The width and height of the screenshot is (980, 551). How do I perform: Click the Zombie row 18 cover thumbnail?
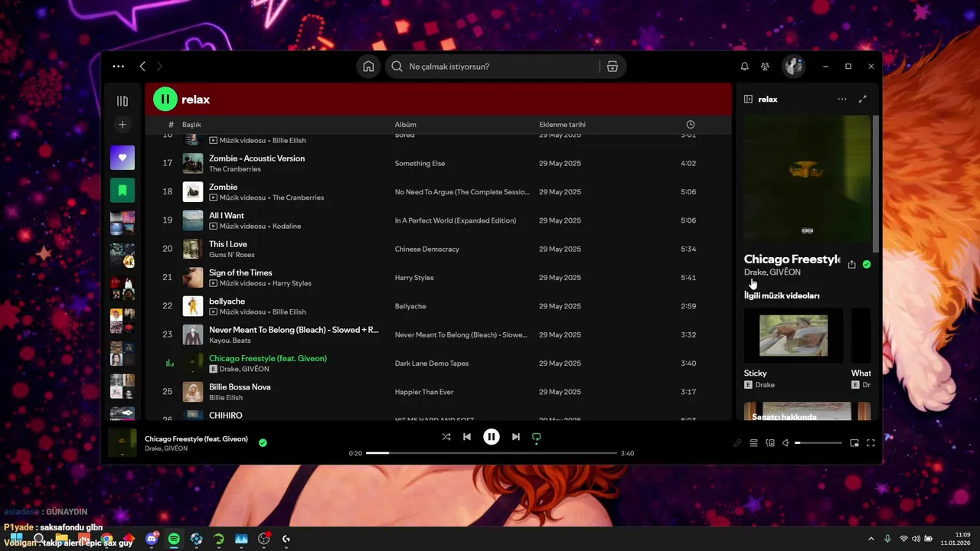click(x=193, y=191)
